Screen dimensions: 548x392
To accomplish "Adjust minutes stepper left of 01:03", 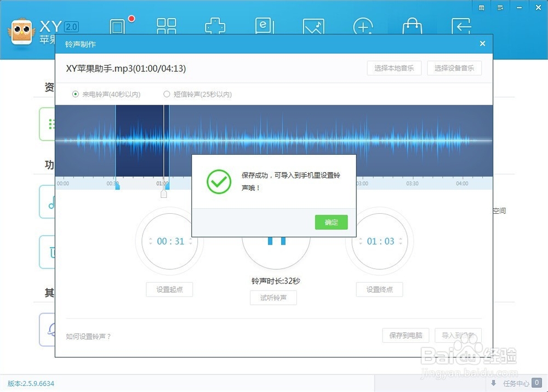I will click(x=361, y=241).
